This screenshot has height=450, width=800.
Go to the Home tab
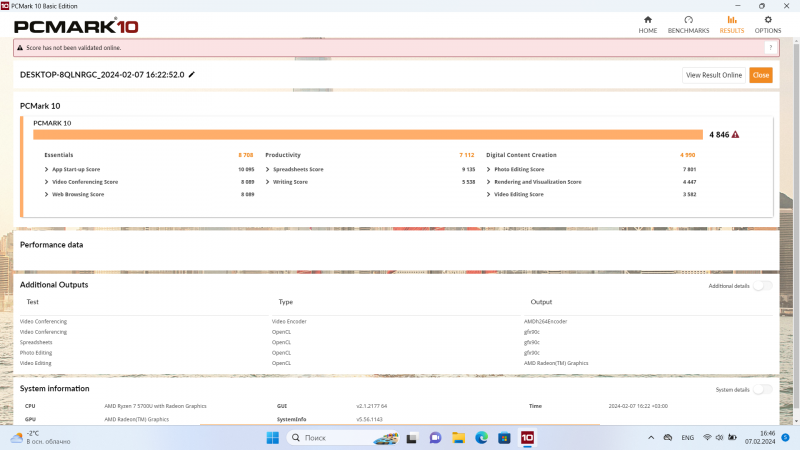(647, 24)
